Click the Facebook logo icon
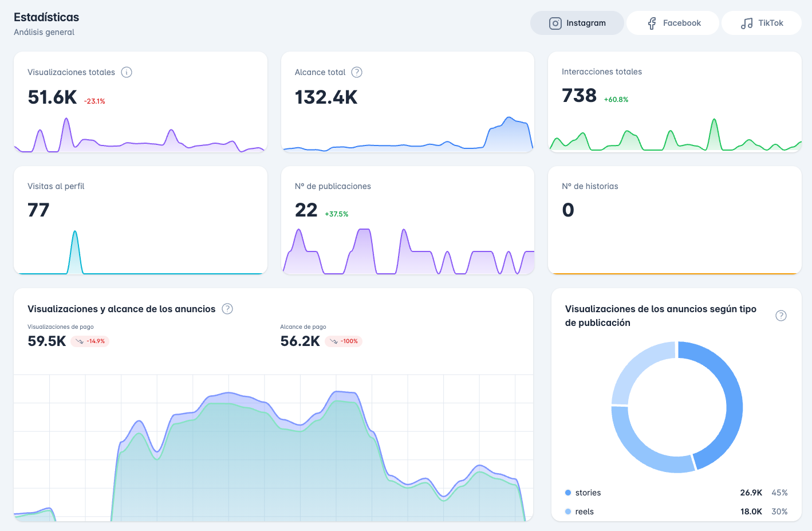The image size is (812, 531). 652,23
